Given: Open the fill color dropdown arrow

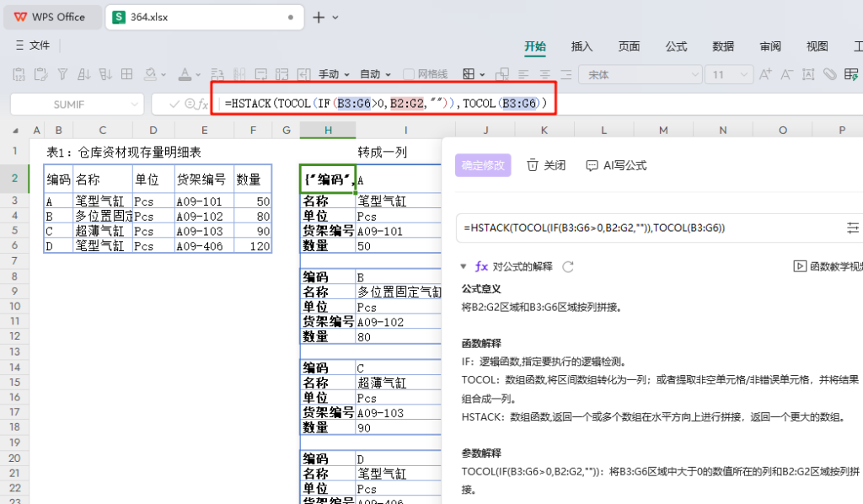Looking at the screenshot, I should click(x=163, y=75).
